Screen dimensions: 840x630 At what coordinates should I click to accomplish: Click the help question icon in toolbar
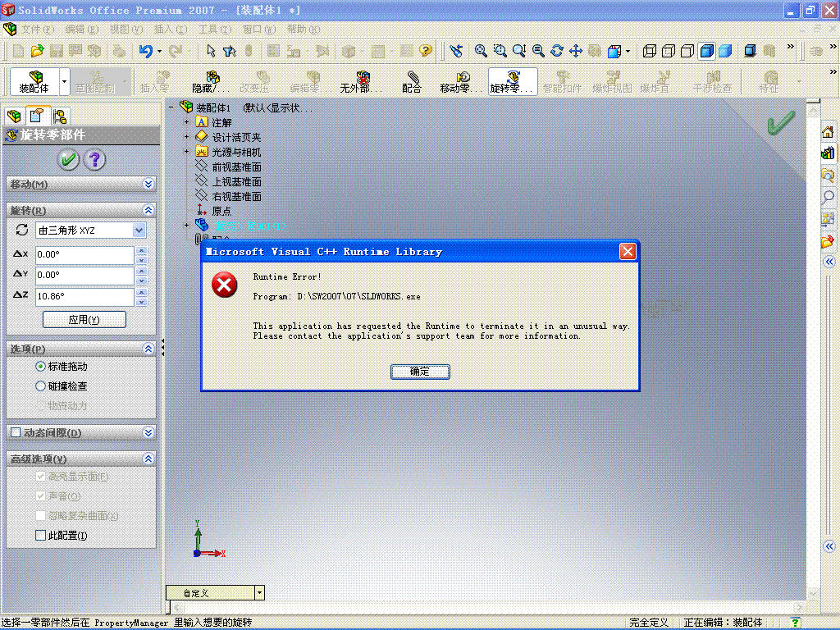click(x=426, y=51)
